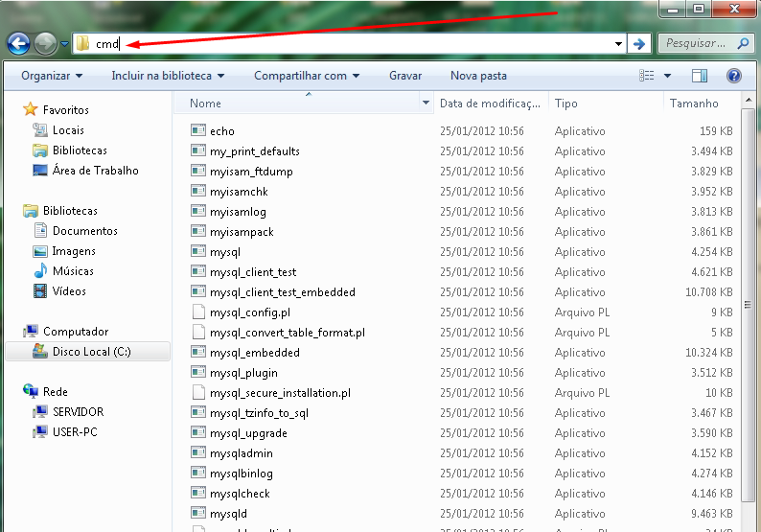Select the mysqlbinlog file name
Viewport: 761px width, 532px height.
tap(242, 474)
